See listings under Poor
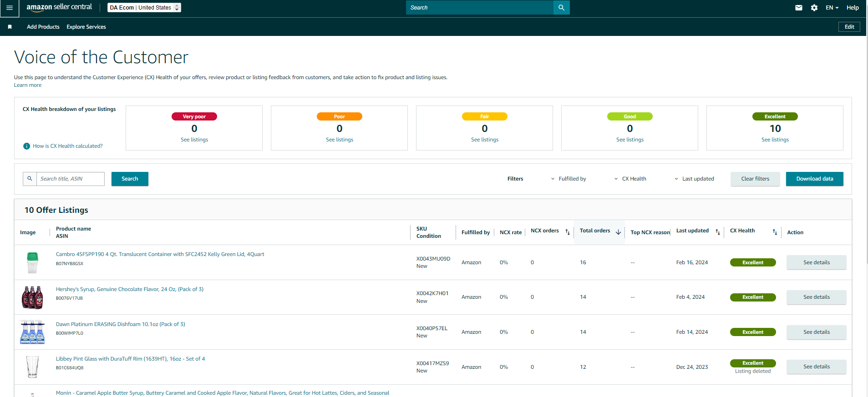 point(340,140)
